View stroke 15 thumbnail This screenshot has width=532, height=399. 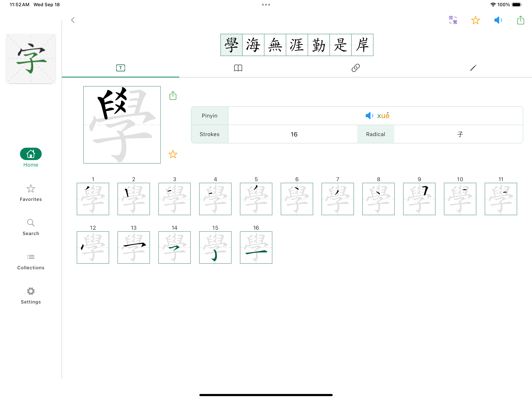click(215, 247)
